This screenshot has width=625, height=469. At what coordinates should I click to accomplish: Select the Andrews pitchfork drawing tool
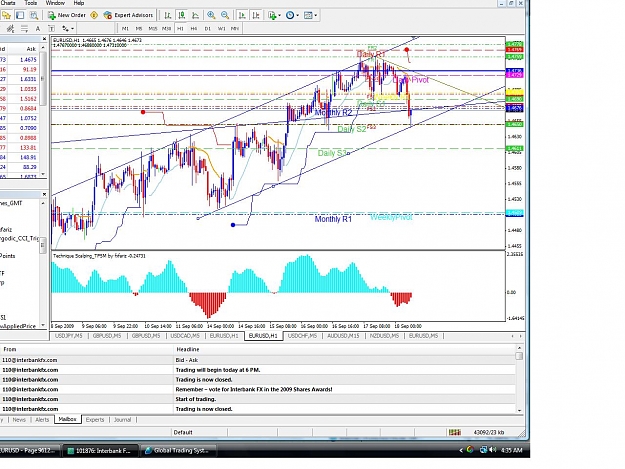(x=10, y=28)
